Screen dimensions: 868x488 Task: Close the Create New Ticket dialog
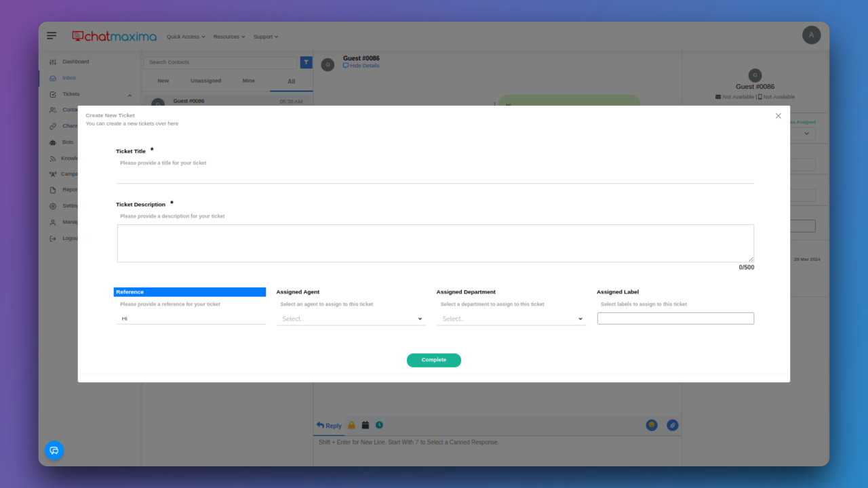click(x=778, y=116)
